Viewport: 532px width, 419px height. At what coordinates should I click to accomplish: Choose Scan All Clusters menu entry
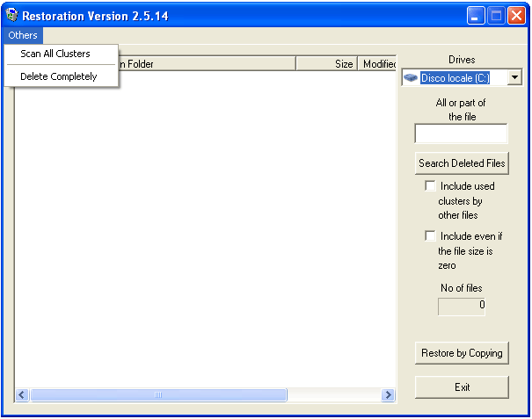click(61, 54)
